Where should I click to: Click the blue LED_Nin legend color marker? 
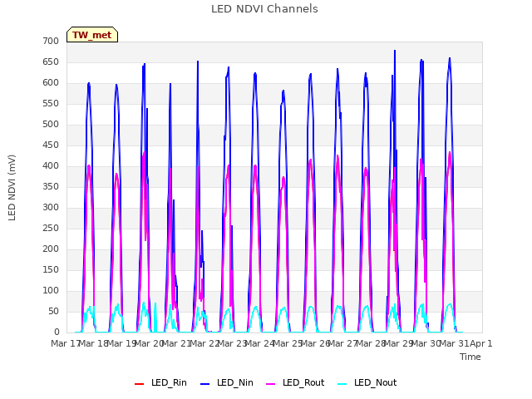[x=205, y=384]
